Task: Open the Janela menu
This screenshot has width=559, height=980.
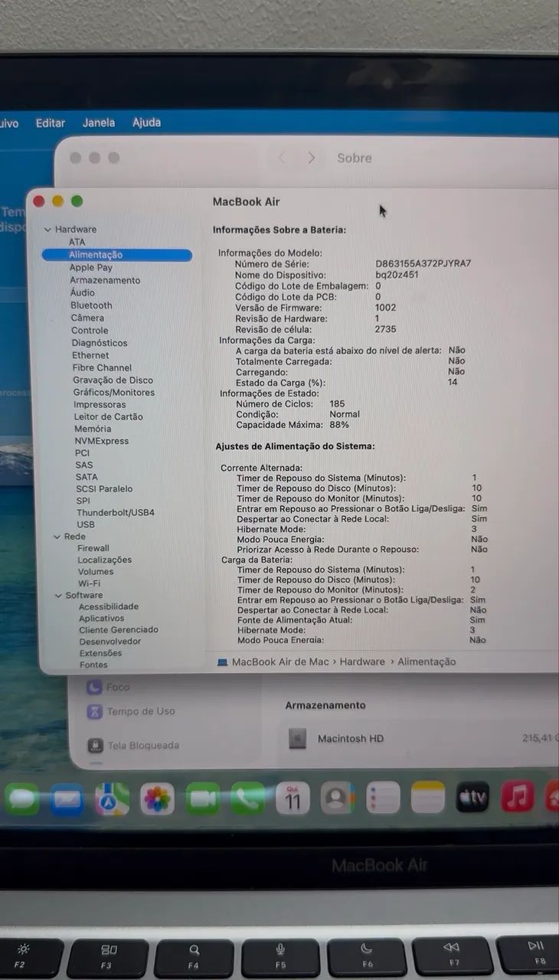Action: click(99, 122)
